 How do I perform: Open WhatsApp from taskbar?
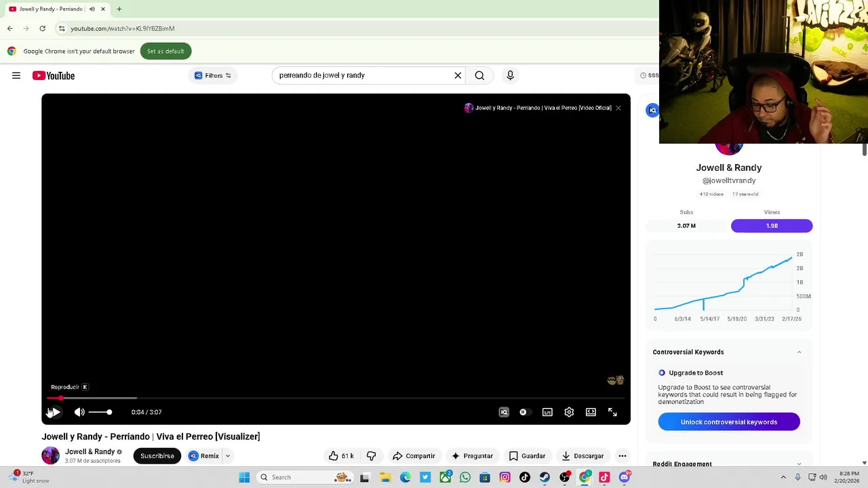click(x=465, y=477)
